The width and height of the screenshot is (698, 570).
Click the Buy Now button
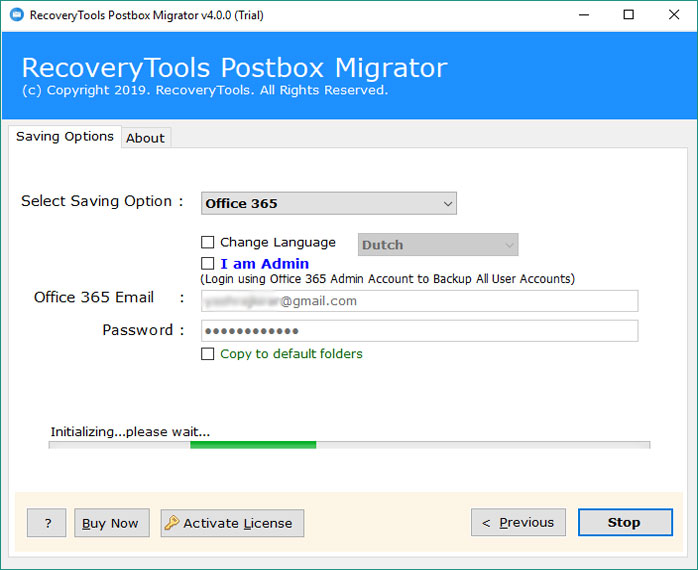click(111, 523)
